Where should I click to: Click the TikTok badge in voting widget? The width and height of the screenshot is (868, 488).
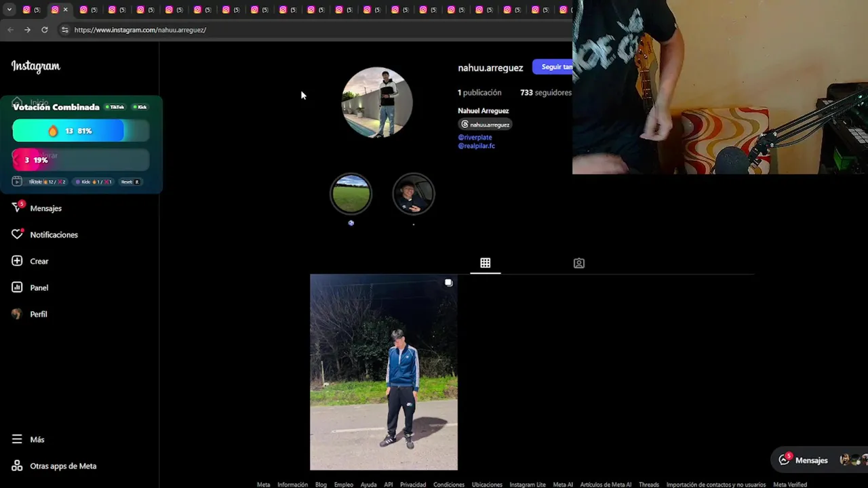pyautogui.click(x=115, y=107)
